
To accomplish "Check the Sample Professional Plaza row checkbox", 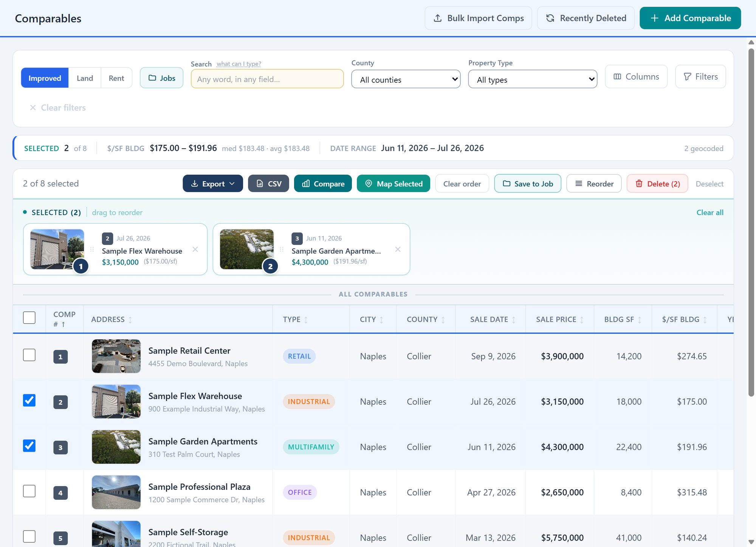I will (x=29, y=491).
